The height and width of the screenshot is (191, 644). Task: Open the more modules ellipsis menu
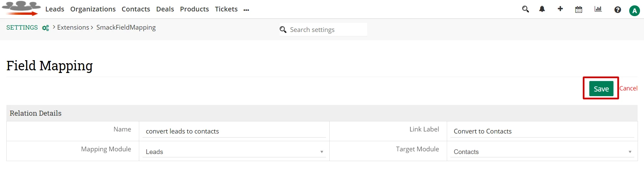246,10
